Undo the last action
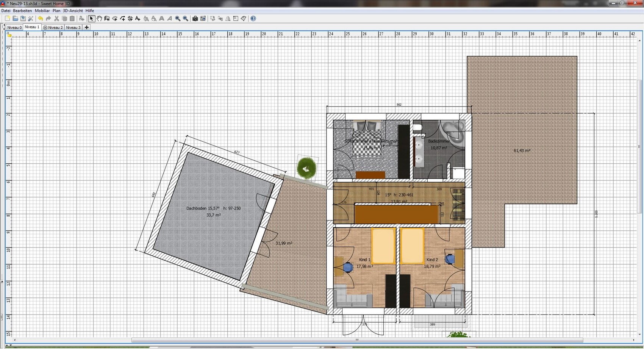 [x=41, y=19]
